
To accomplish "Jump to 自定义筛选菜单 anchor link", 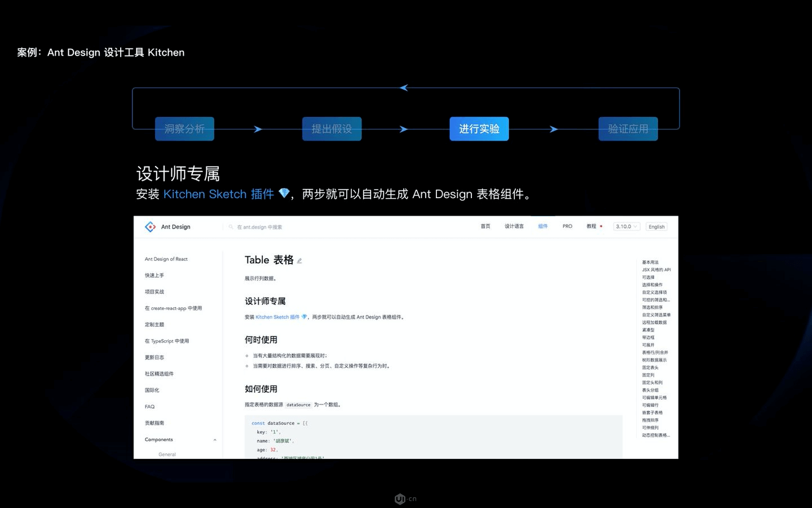I will tap(656, 315).
